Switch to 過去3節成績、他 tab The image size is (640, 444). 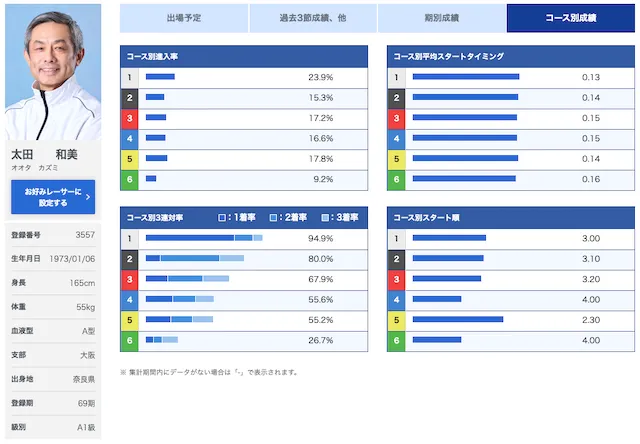click(x=313, y=18)
